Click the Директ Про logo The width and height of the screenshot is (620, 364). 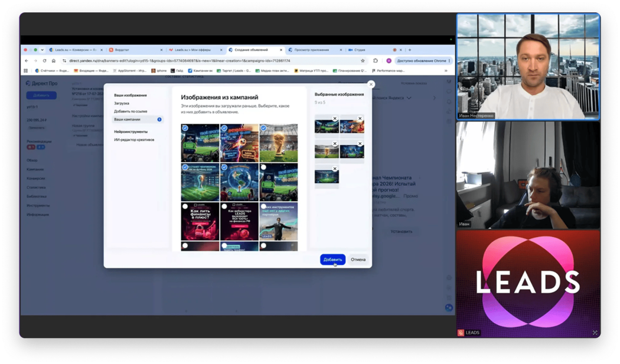pyautogui.click(x=41, y=83)
